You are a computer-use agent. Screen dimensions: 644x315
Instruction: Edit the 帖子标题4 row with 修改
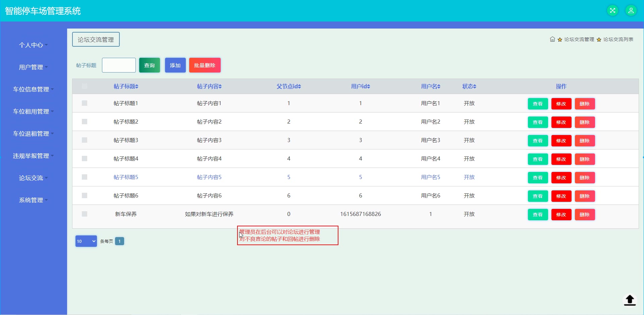tap(561, 159)
